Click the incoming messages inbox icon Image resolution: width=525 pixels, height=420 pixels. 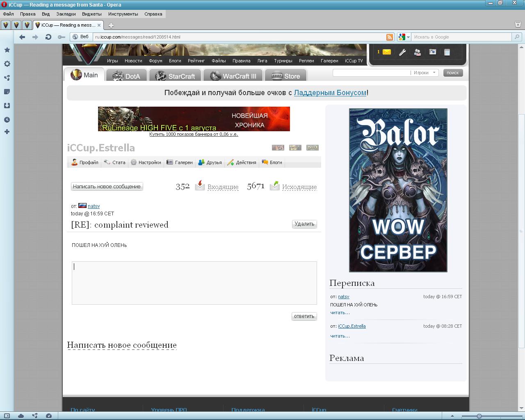click(200, 186)
